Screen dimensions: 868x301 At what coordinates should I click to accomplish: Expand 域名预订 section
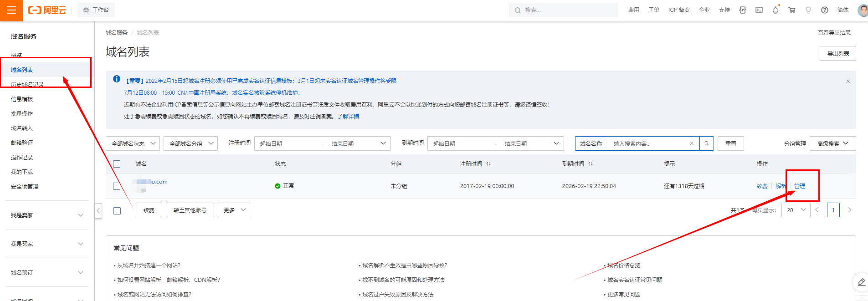(47, 272)
